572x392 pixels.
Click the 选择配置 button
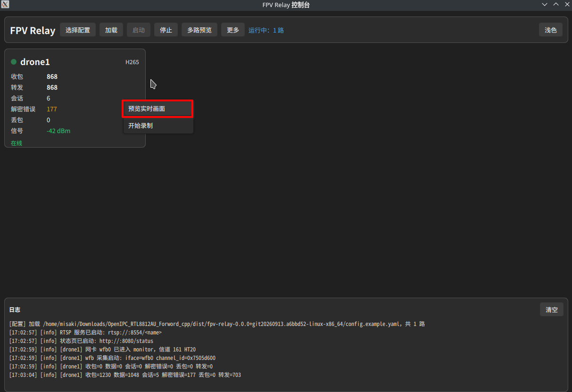pos(78,30)
